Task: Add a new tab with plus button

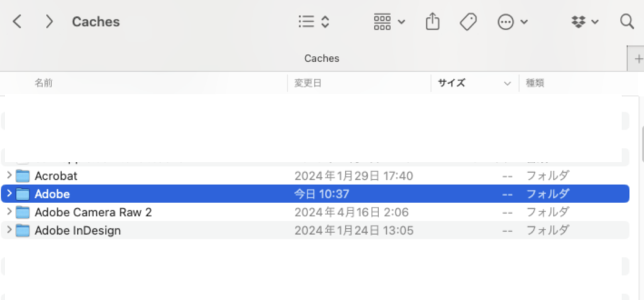Action: coord(638,58)
